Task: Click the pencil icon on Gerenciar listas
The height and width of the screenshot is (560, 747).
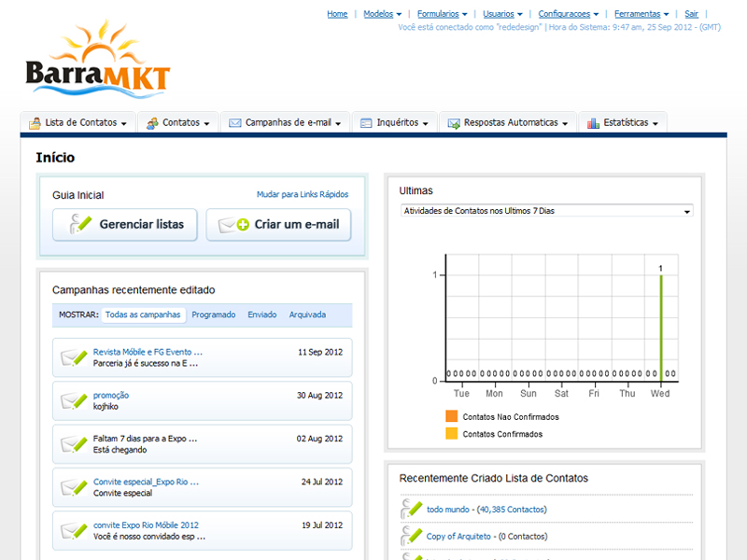Action: 80,224
